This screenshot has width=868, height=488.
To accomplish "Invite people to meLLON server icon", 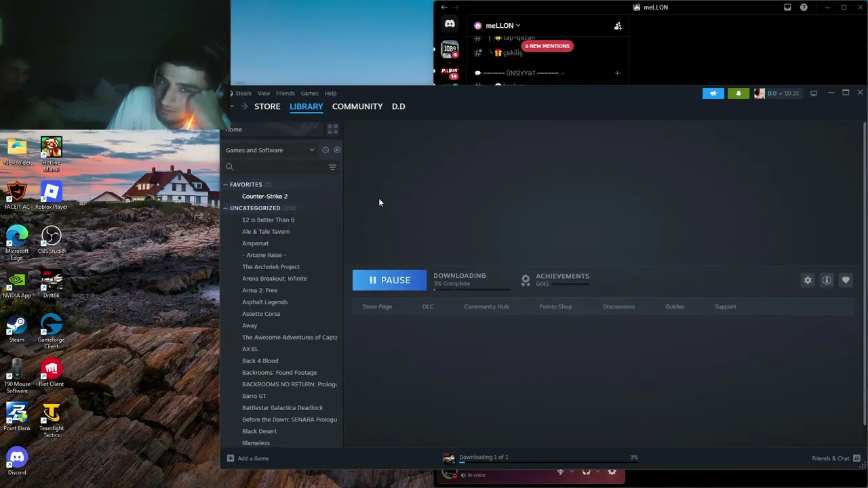I will (x=618, y=26).
